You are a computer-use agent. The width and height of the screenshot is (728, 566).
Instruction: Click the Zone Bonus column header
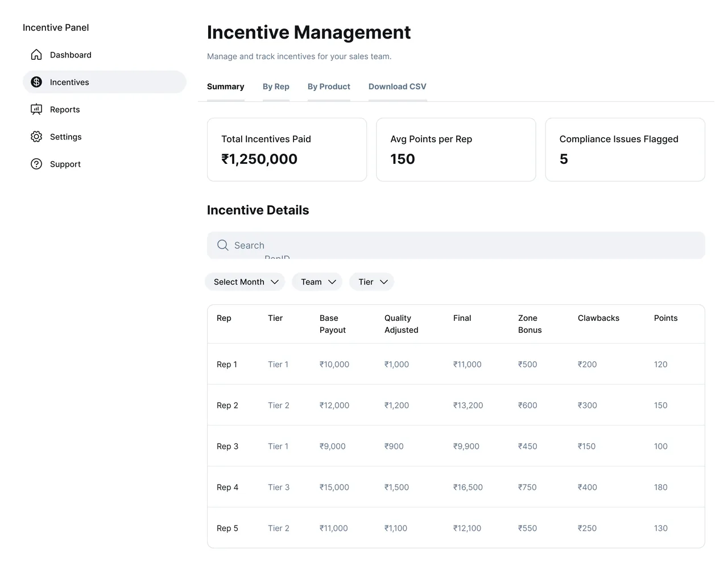click(530, 324)
